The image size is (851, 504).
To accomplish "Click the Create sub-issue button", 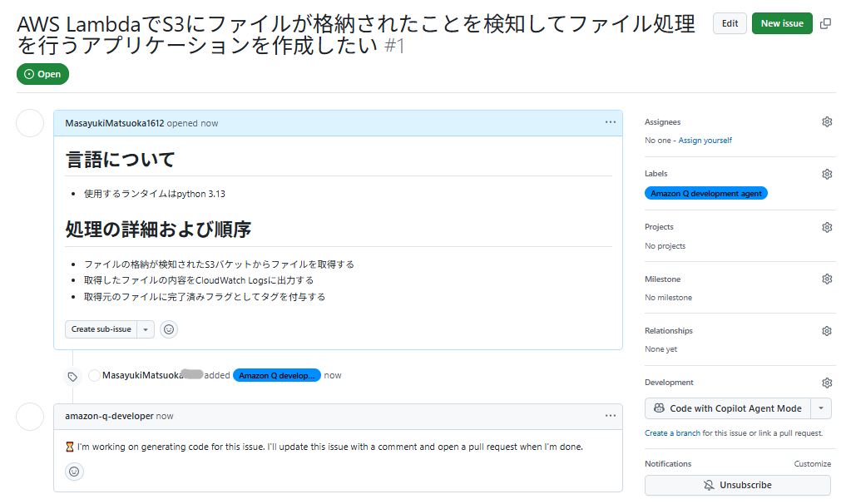I will 101,329.
